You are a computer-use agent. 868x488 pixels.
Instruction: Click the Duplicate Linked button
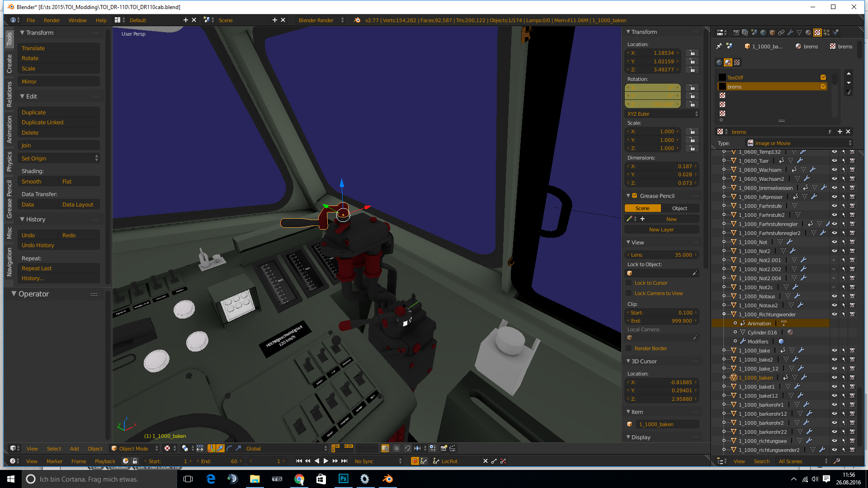pos(42,122)
